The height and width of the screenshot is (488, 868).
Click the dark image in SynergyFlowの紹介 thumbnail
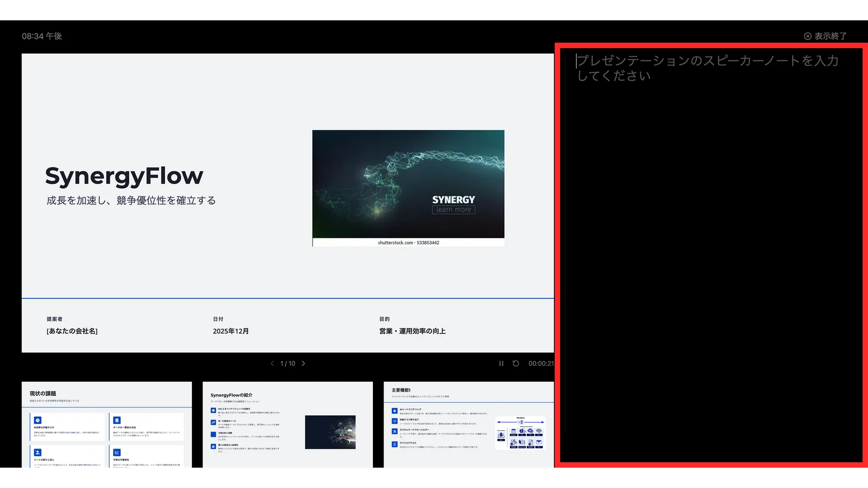coord(330,432)
